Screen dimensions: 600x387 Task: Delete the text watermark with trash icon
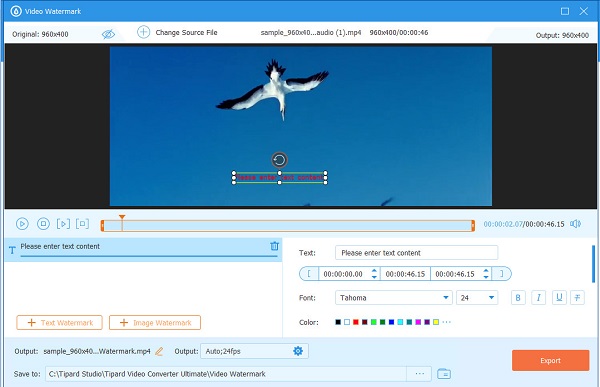[274, 246]
